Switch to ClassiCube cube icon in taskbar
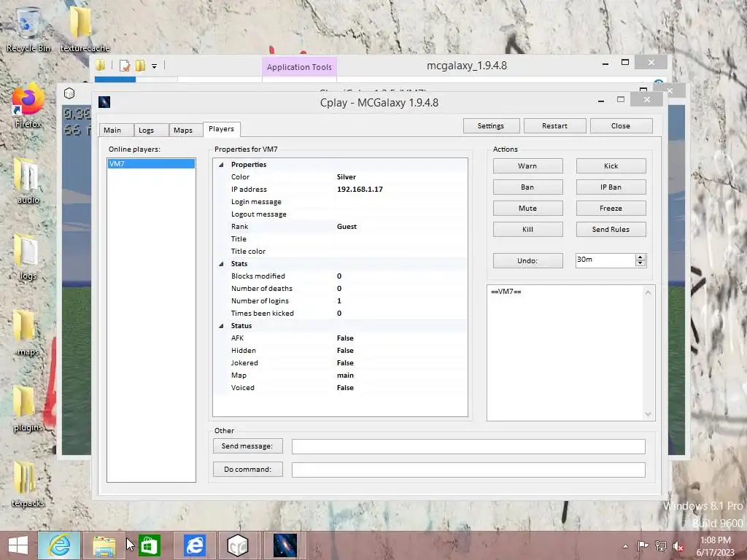 pyautogui.click(x=238, y=545)
